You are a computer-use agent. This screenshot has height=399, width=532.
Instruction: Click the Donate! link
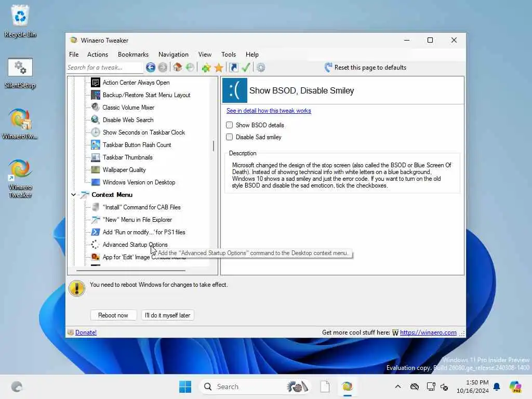(86, 332)
